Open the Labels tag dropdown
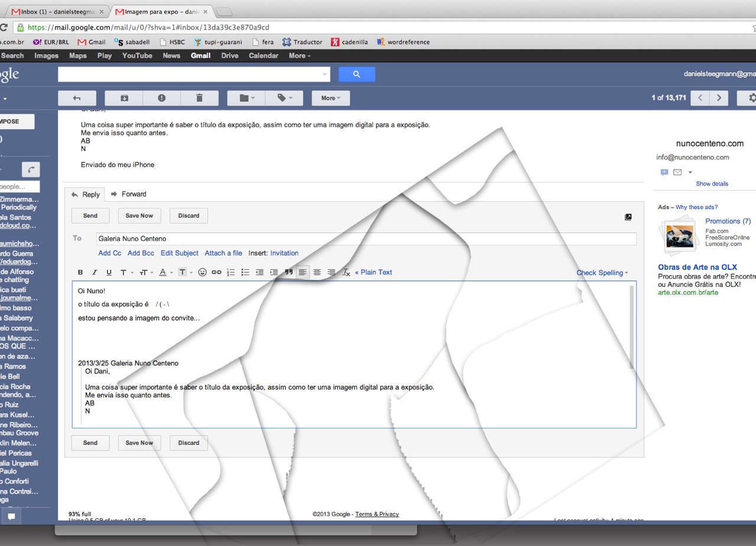The height and width of the screenshot is (546, 756). [x=283, y=98]
